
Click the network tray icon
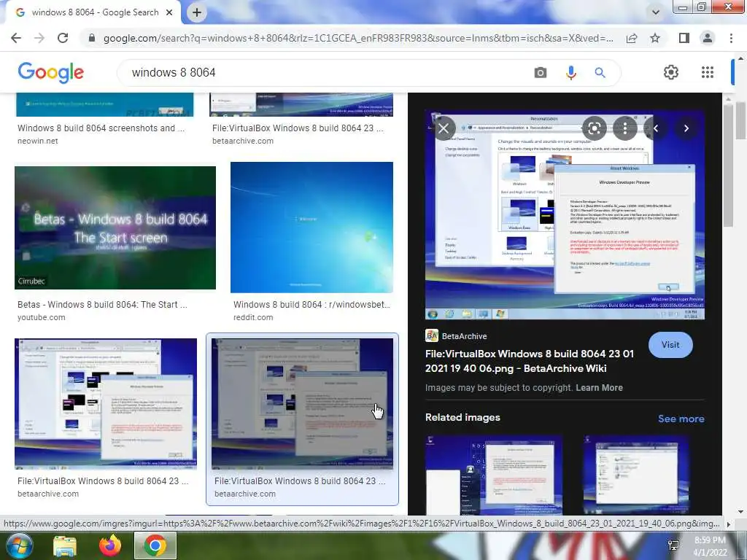tap(673, 545)
